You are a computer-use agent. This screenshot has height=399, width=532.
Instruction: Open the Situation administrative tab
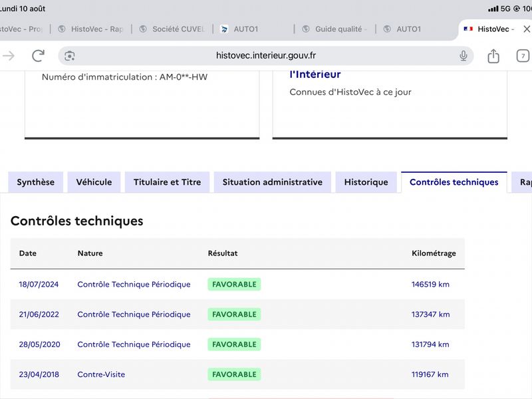coord(273,182)
